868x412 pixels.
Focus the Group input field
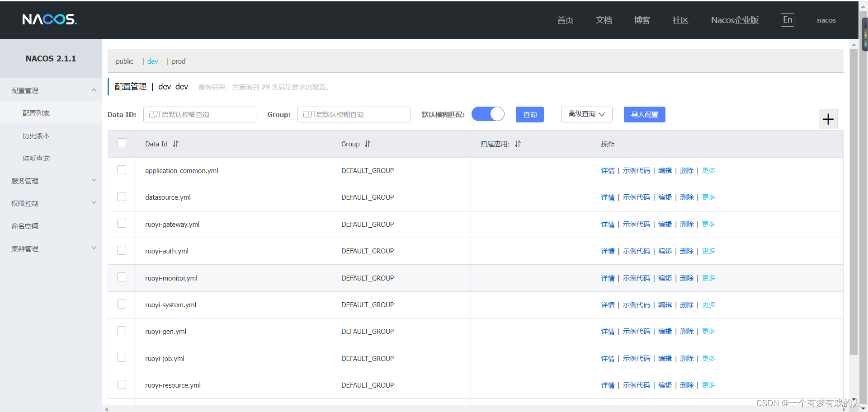click(x=354, y=114)
